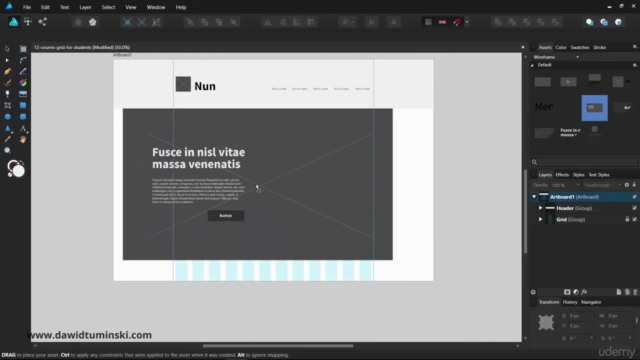Switch to the Navigator tab
The image size is (640, 360).
pyautogui.click(x=591, y=302)
